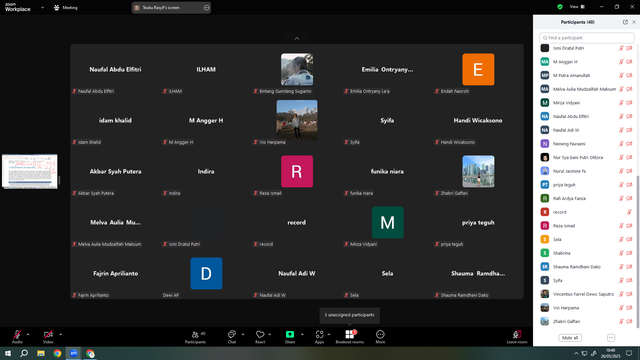The image size is (640, 360).
Task: Open shared screen thumbnail on left
Action: tap(30, 171)
